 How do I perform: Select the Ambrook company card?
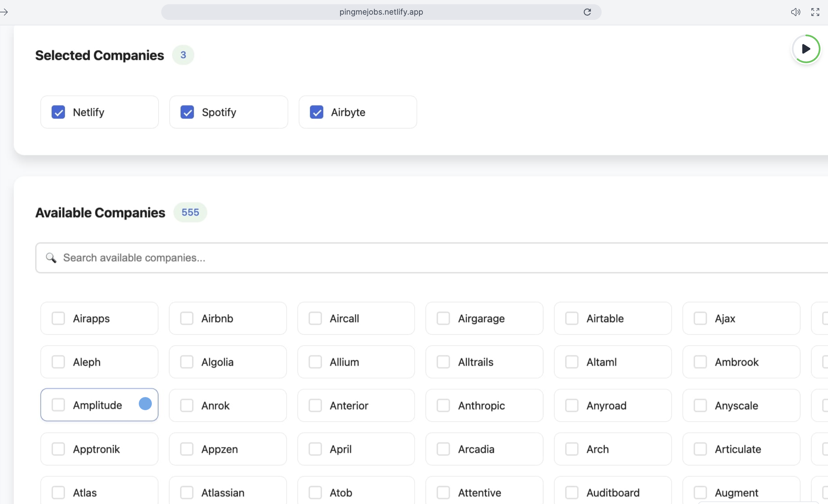click(741, 362)
